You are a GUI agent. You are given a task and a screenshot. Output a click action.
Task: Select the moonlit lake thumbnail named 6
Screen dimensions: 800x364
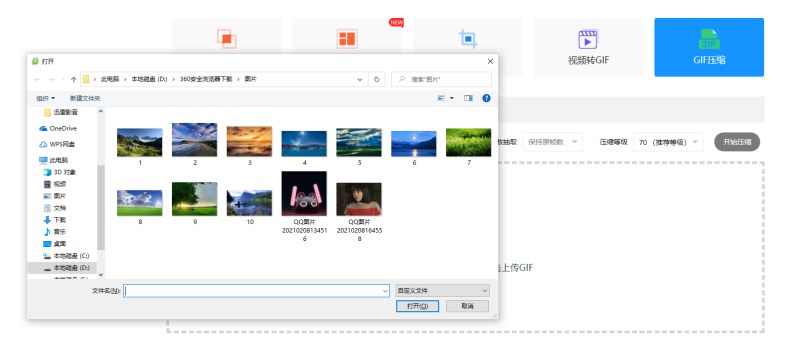414,143
